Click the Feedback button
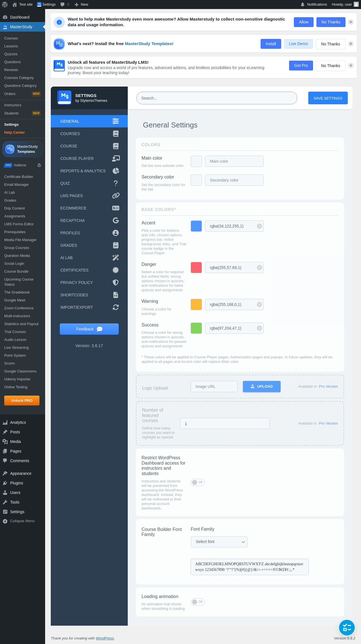 [89, 329]
